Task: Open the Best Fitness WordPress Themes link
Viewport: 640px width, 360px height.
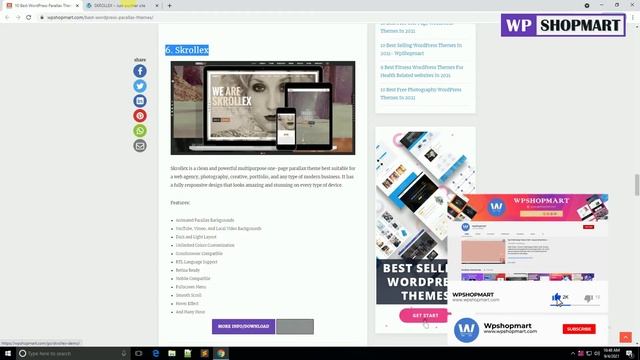Action: [x=422, y=71]
